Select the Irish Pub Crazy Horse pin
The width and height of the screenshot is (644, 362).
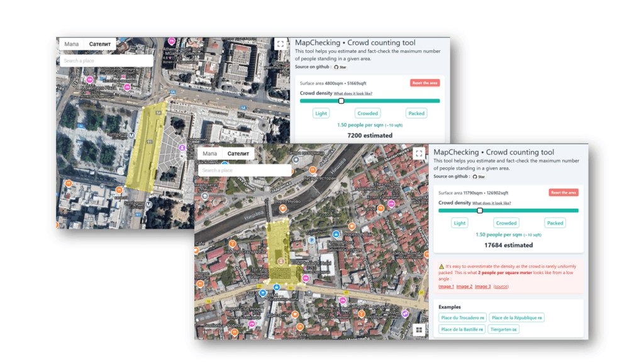click(x=233, y=244)
